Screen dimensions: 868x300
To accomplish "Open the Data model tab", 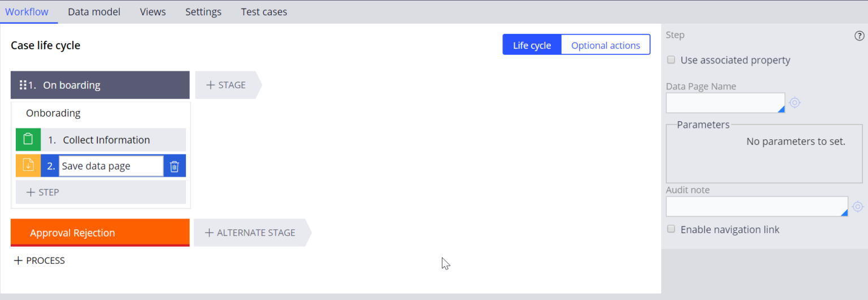I will point(94,12).
